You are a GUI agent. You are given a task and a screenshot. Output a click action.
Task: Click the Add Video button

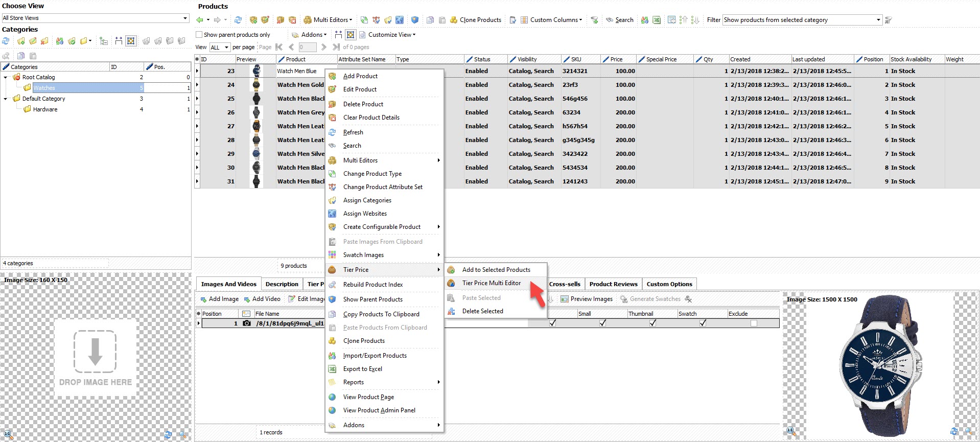[x=262, y=299]
